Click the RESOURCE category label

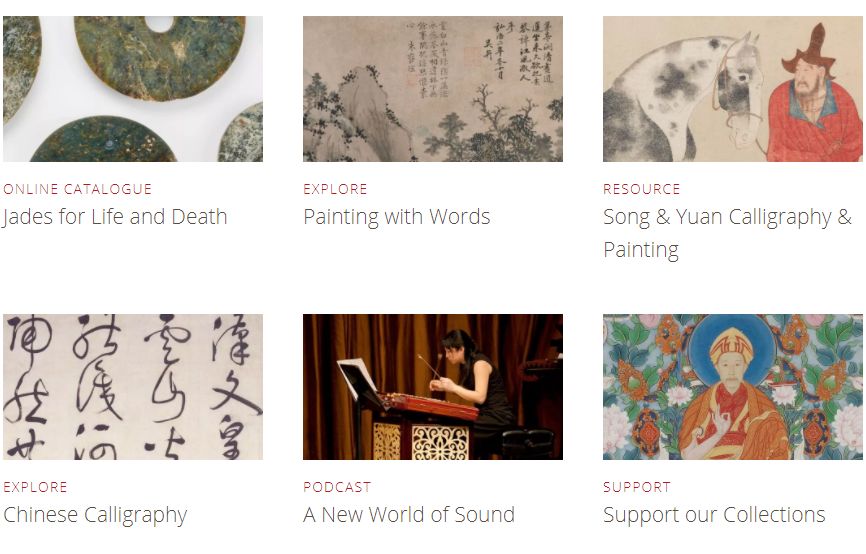click(641, 189)
